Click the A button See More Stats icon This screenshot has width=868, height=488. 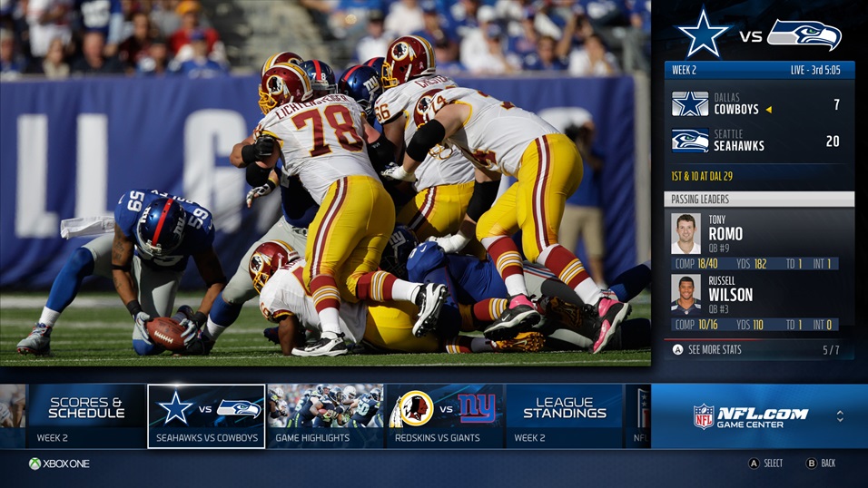pyautogui.click(x=677, y=350)
